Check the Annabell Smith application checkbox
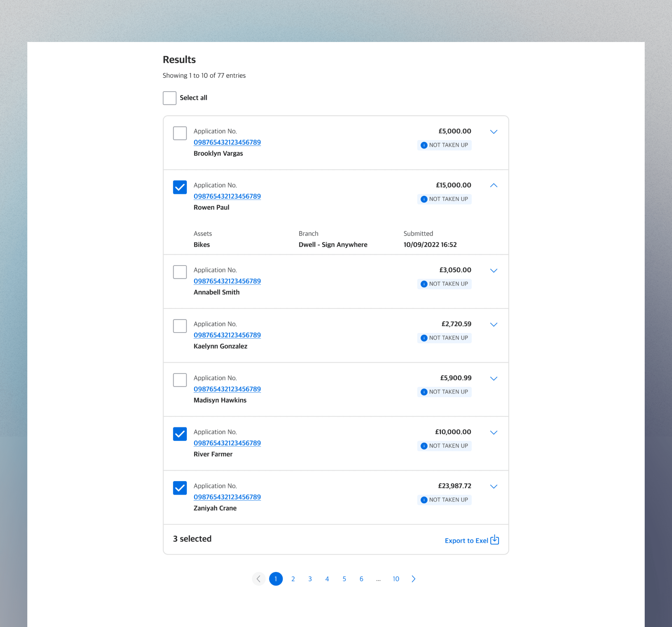 tap(180, 272)
